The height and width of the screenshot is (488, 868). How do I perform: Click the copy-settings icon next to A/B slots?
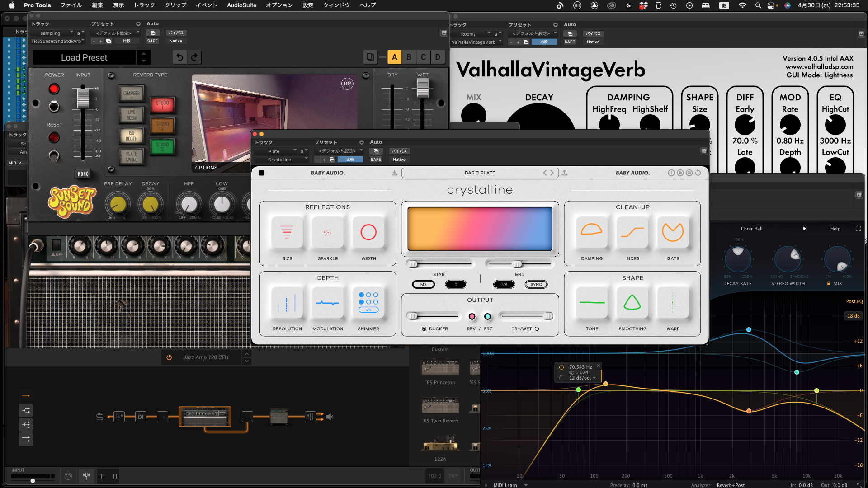(x=370, y=57)
